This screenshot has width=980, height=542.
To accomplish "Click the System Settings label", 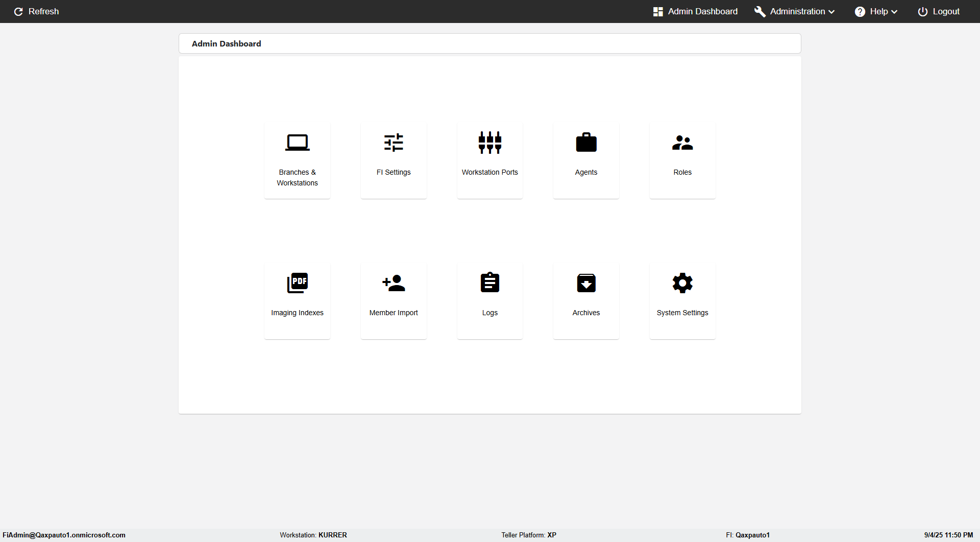I will tap(682, 313).
